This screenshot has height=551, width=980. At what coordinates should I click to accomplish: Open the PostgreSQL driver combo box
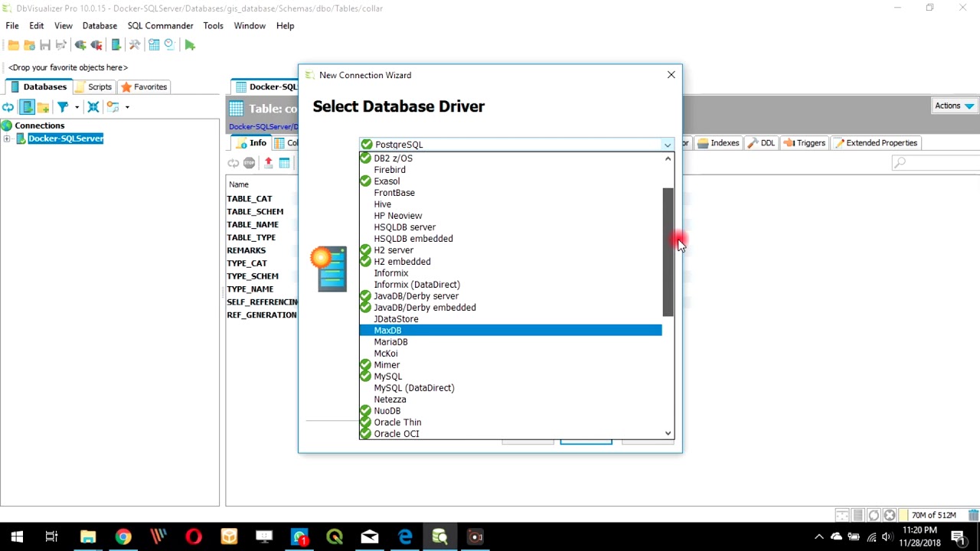[516, 145]
